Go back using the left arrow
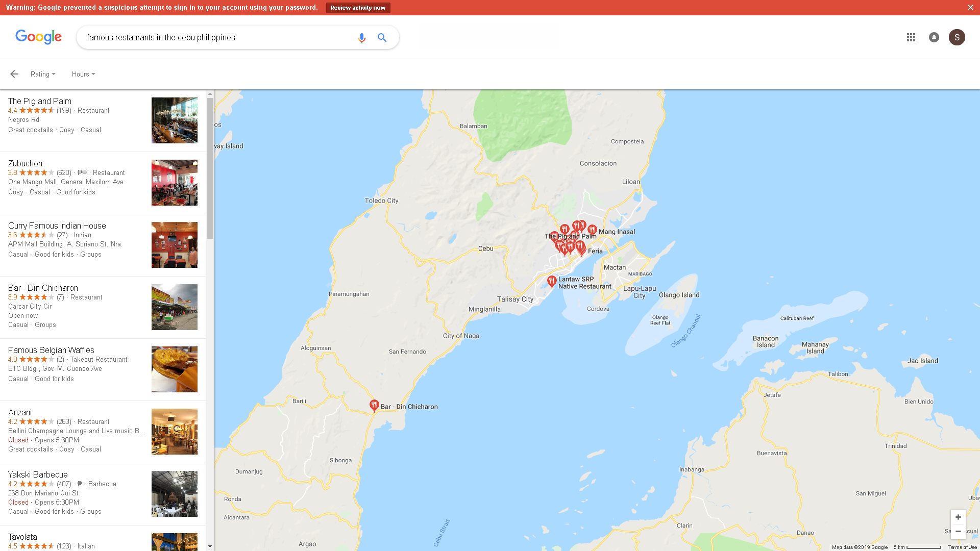980x551 pixels. 14,74
